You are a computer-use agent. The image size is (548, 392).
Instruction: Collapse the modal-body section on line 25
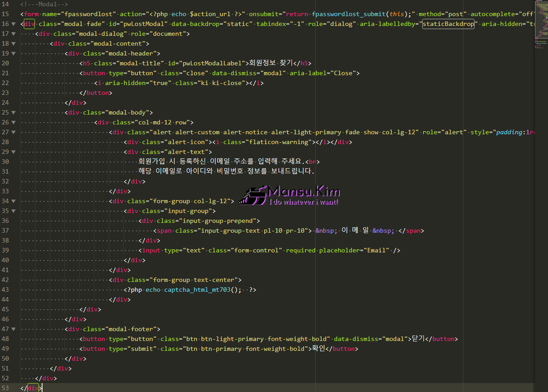13,113
